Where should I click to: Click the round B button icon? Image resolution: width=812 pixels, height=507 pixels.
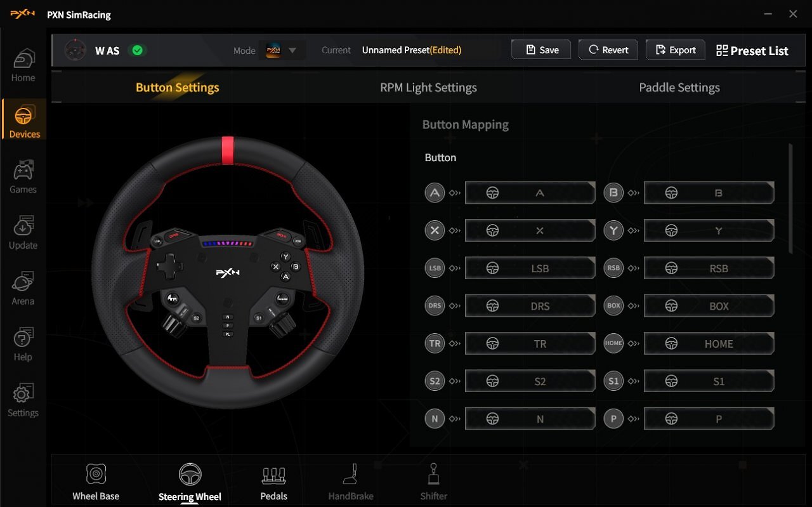point(613,193)
